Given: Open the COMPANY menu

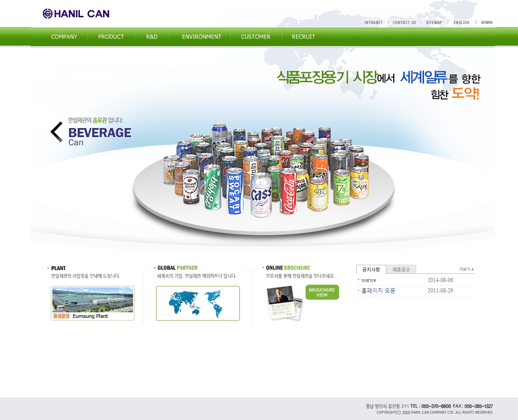Looking at the screenshot, I should click(64, 37).
